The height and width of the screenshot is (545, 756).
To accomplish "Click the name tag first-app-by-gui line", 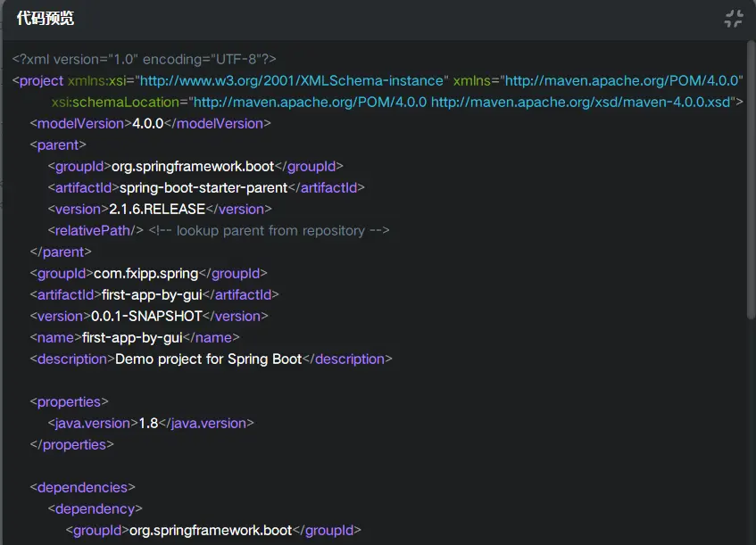I will coord(135,337).
